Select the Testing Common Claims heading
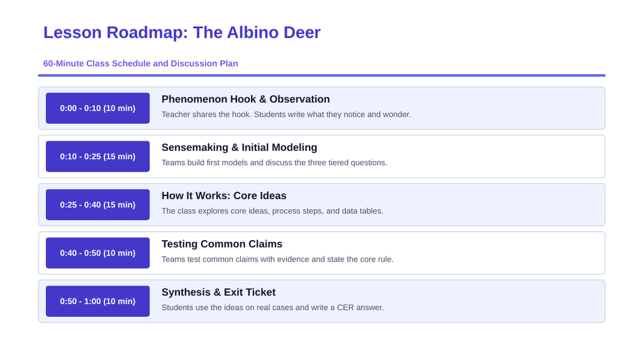 tap(222, 244)
